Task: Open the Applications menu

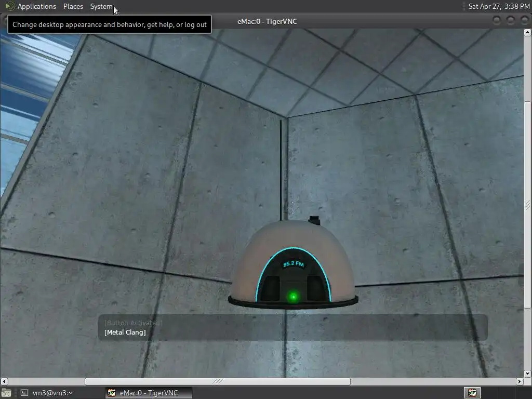Action: click(37, 6)
